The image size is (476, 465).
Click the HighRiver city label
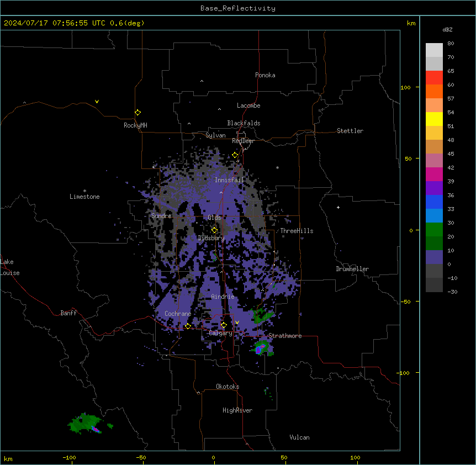point(237,410)
